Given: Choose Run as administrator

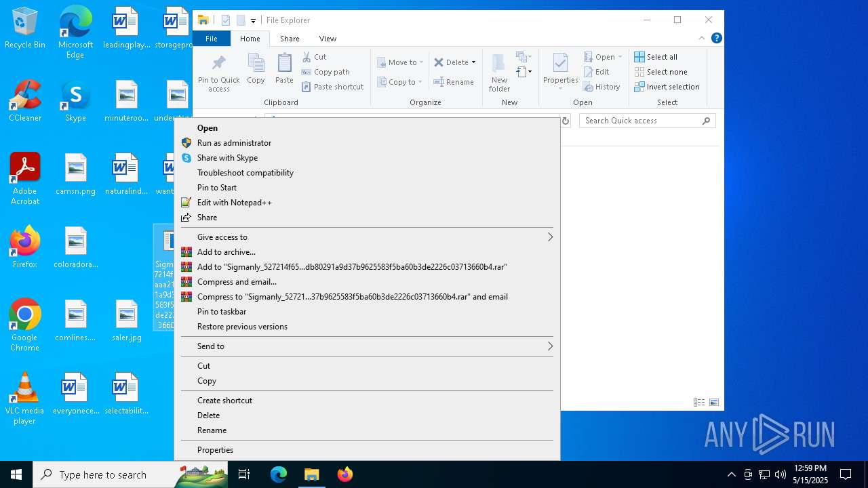Looking at the screenshot, I should [x=367, y=143].
